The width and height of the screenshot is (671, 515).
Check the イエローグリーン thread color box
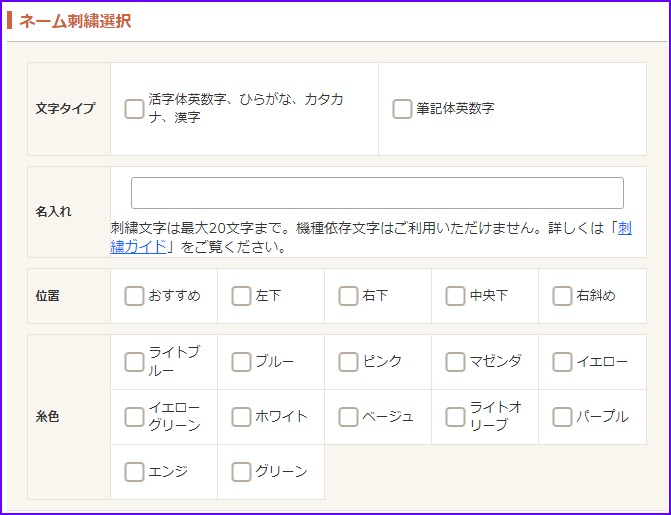(x=134, y=417)
